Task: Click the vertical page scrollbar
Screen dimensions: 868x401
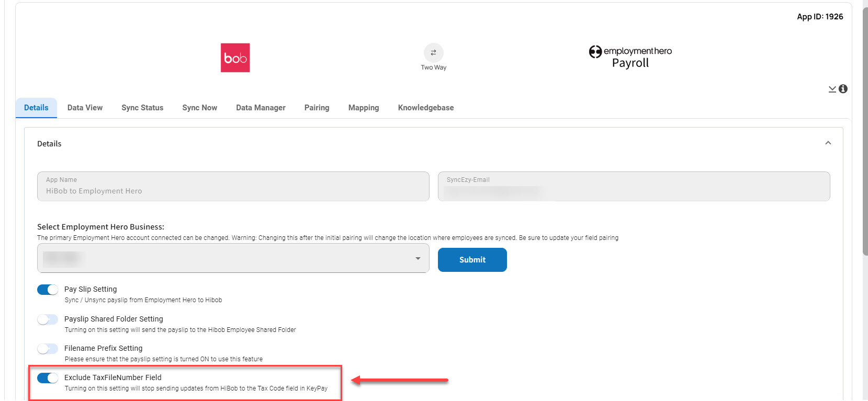Action: (x=865, y=131)
